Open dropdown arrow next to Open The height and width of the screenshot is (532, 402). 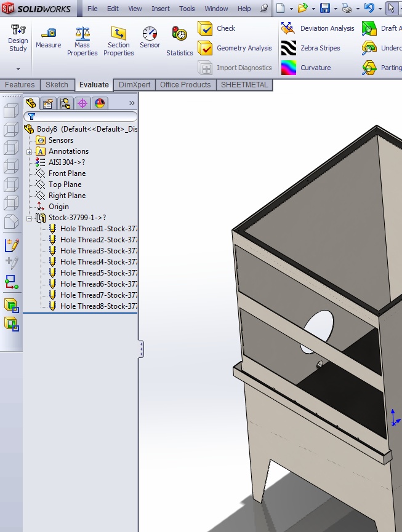313,9
